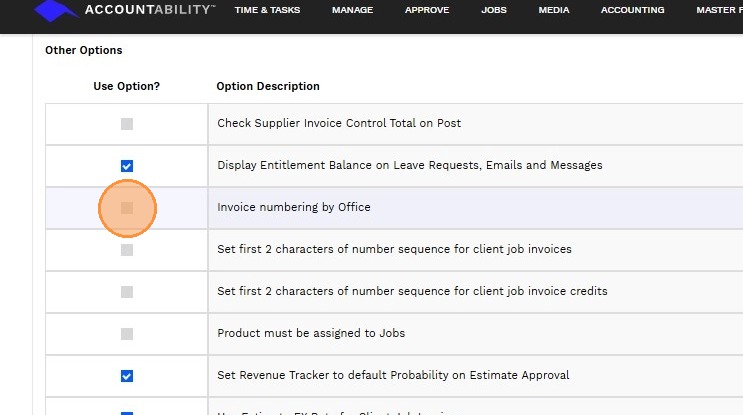Select the 'Invoice numbering by Office' description text
Image resolution: width=743 pixels, height=415 pixels.
[294, 207]
